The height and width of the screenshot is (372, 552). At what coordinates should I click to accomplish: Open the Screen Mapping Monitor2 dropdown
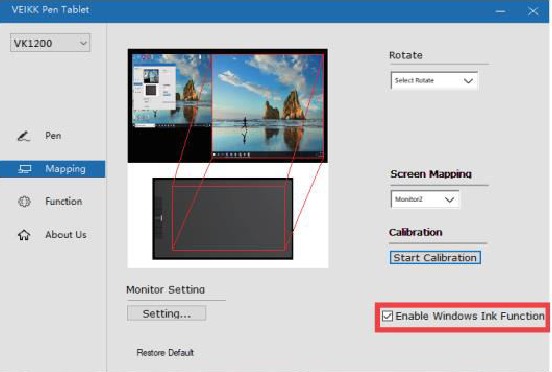[x=425, y=199]
